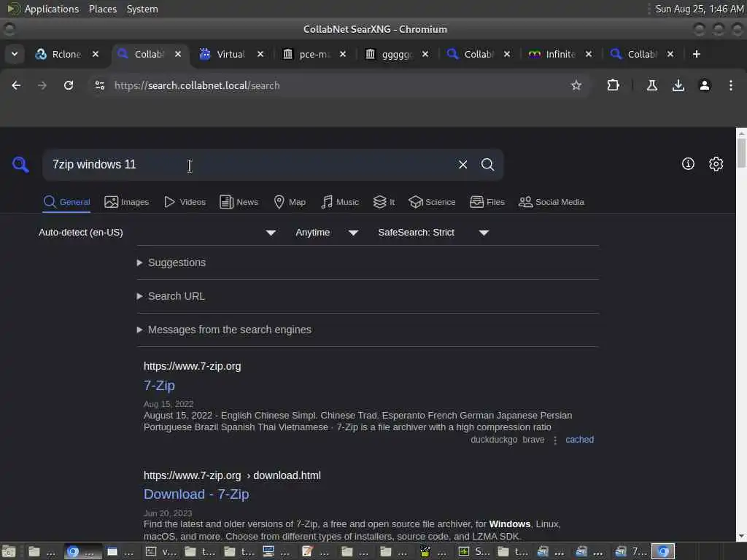Click the browser forward arrow
Screen dimensions: 747x560
(x=42, y=85)
